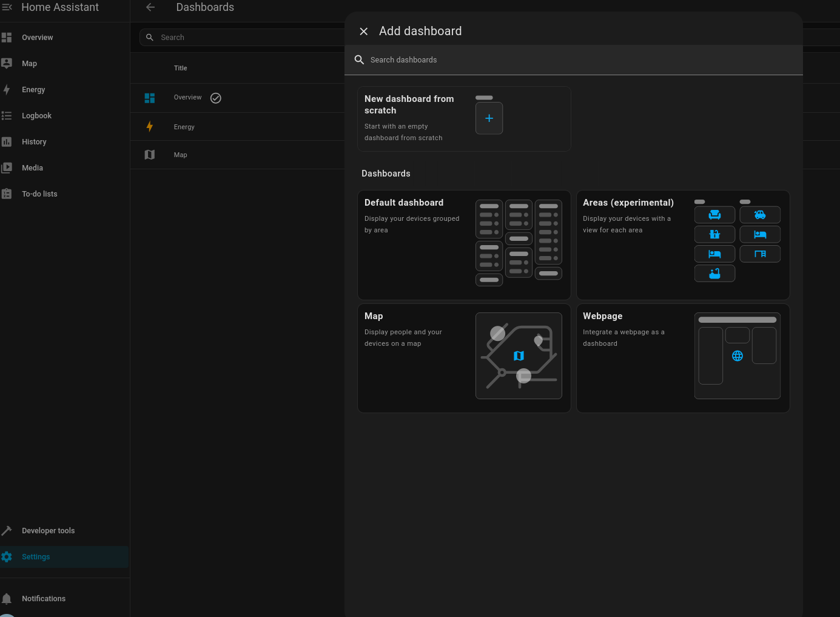This screenshot has height=617, width=840.
Task: Click the sofa icon in Areas preview
Action: click(x=714, y=215)
